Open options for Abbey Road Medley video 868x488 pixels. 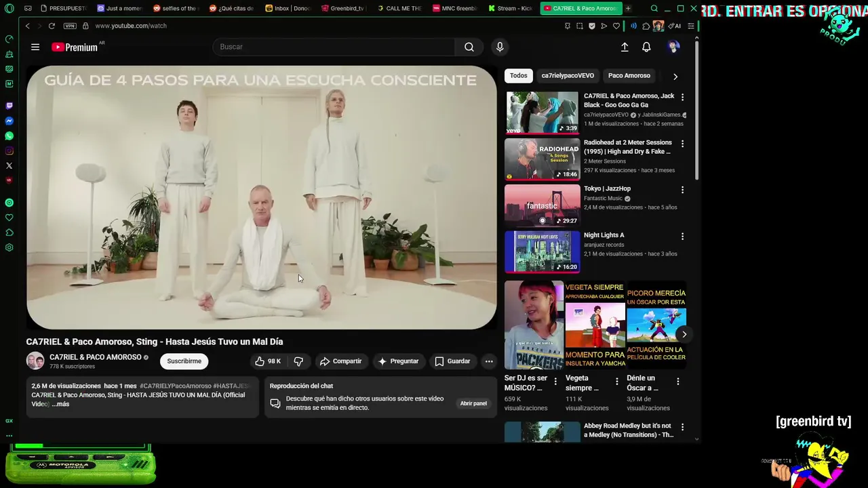tap(682, 427)
